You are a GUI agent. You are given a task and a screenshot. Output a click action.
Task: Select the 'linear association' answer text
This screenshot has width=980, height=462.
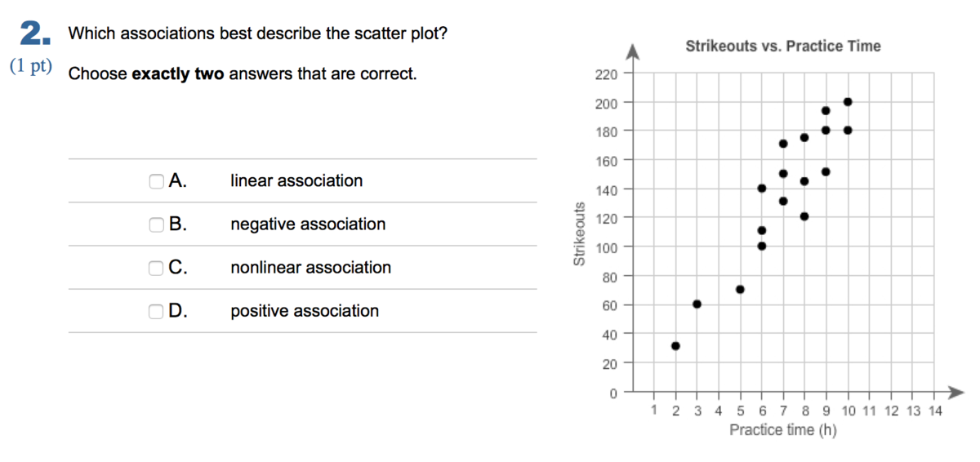(x=296, y=181)
